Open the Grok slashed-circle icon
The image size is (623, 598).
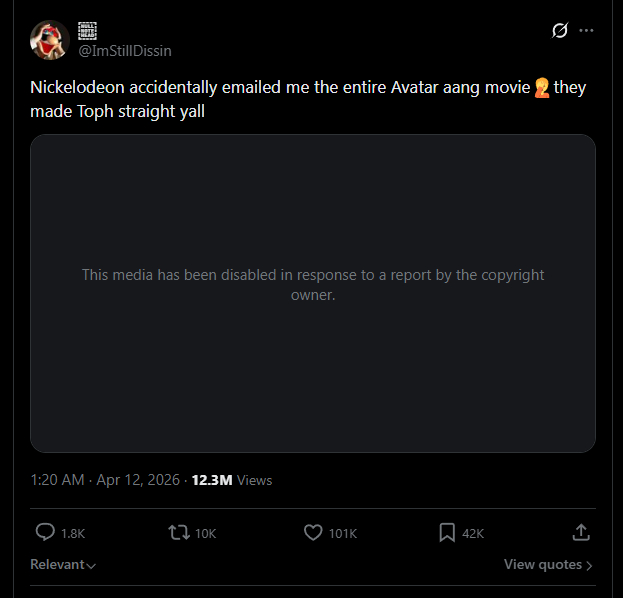(x=560, y=30)
